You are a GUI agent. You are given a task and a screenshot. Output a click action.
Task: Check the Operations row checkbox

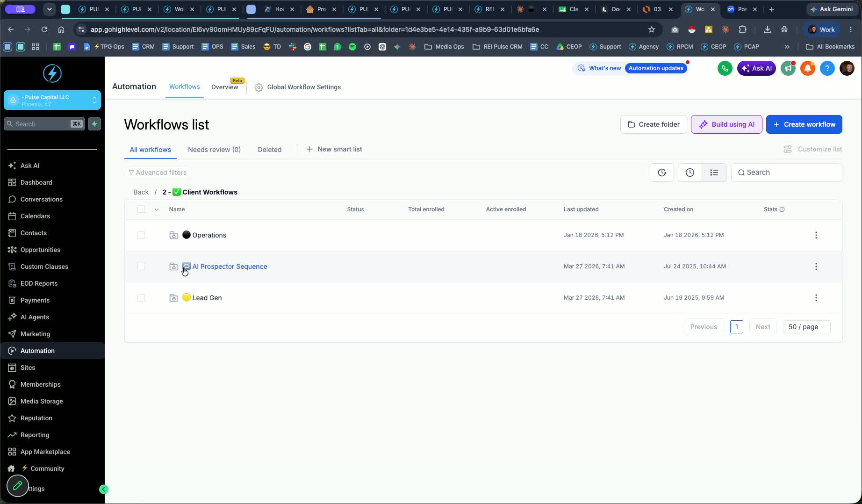point(141,235)
